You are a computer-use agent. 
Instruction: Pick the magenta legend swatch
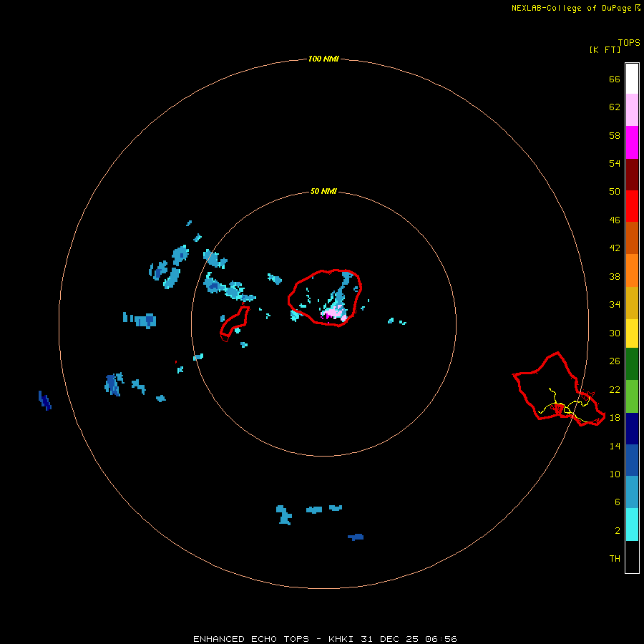(x=632, y=142)
